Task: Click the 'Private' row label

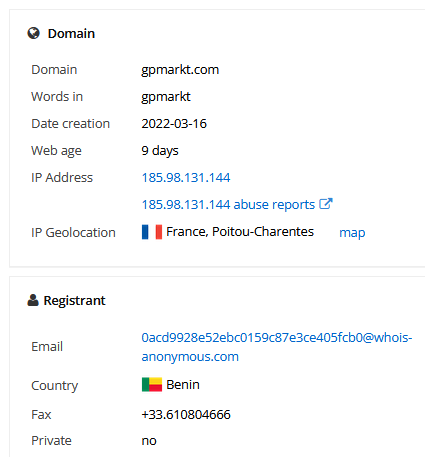Action: pos(51,441)
